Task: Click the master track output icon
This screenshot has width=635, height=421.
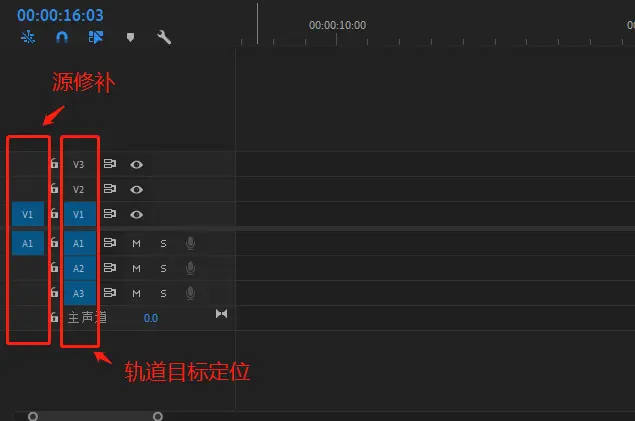Action: pyautogui.click(x=222, y=314)
